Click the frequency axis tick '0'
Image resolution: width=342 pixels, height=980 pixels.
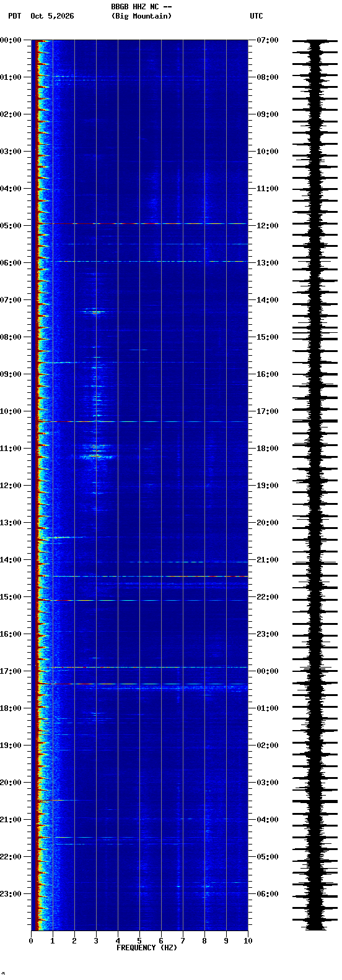pyautogui.click(x=31, y=941)
